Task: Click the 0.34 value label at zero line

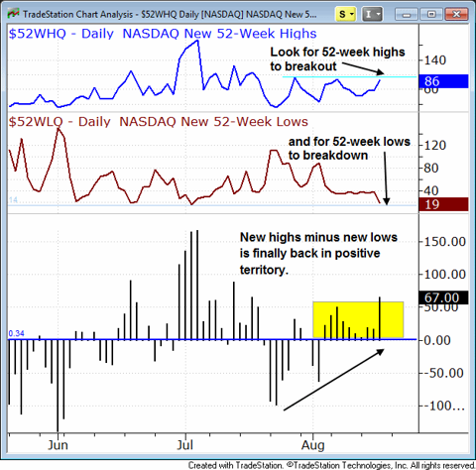Action: click(x=16, y=333)
